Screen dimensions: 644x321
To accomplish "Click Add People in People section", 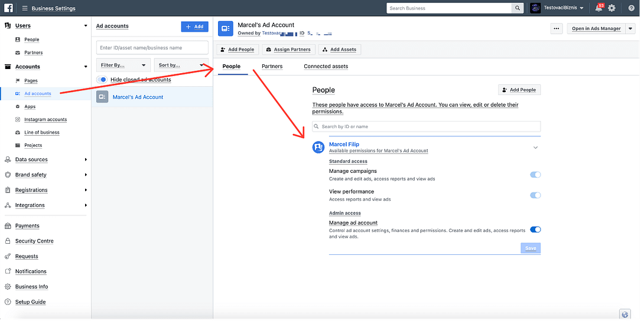I will tap(519, 90).
